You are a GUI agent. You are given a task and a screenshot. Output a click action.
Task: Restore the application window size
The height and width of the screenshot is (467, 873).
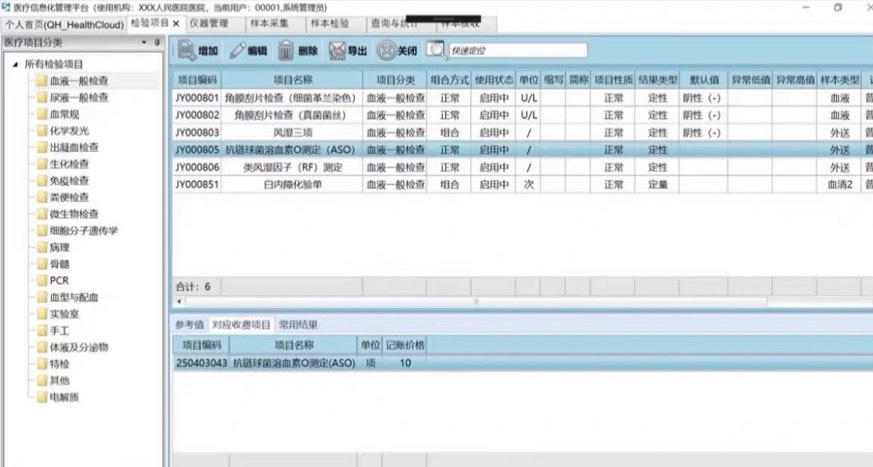[837, 8]
